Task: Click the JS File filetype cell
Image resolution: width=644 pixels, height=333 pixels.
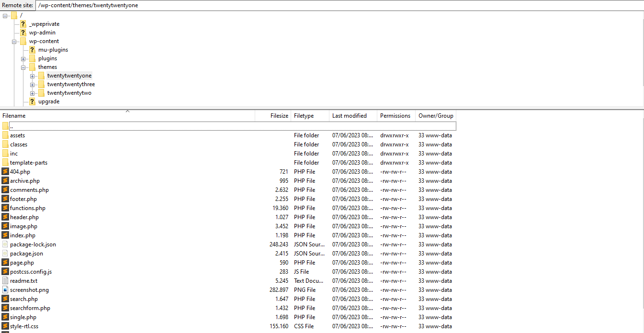Action: click(302, 272)
